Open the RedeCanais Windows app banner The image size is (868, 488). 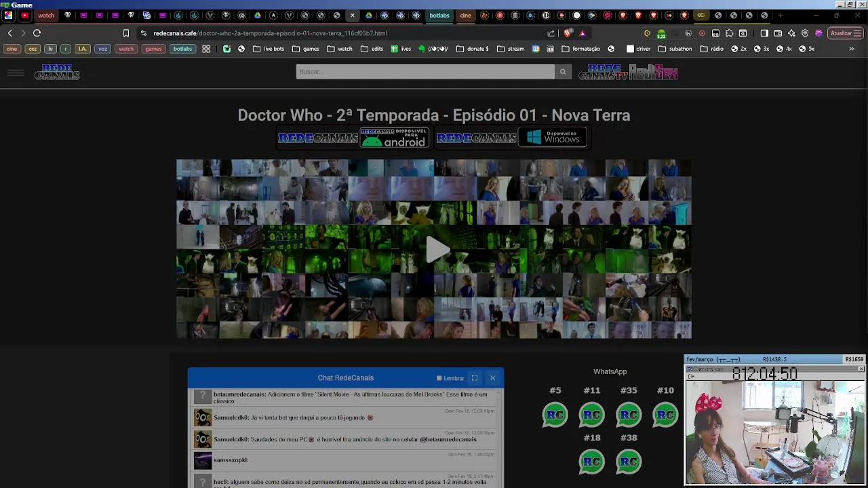coord(511,138)
